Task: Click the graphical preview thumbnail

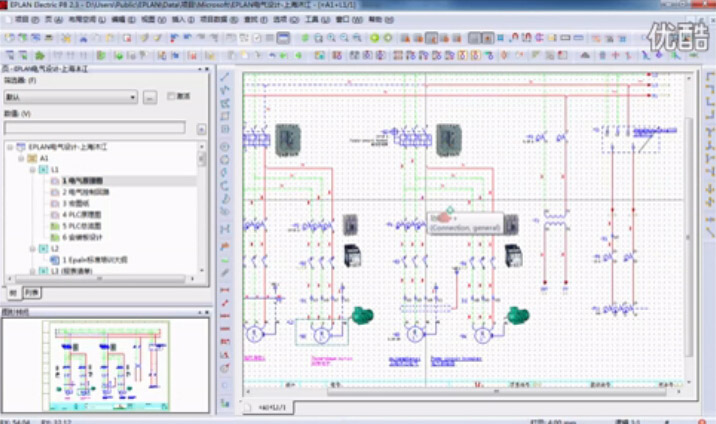Action: [106, 365]
